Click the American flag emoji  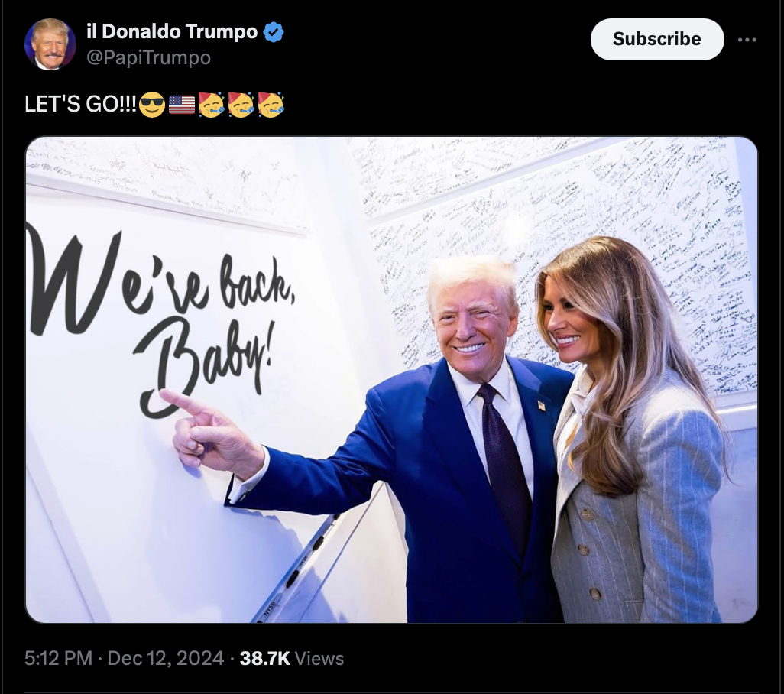(x=182, y=105)
